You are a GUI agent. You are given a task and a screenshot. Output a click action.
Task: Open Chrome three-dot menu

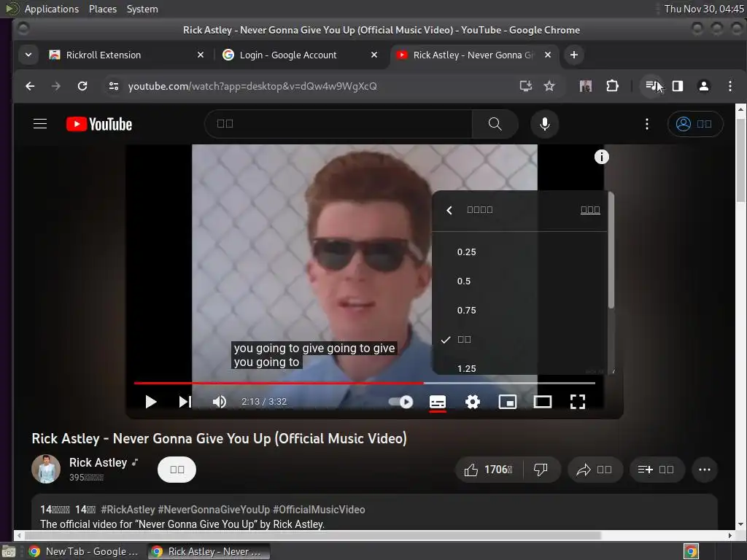click(729, 86)
